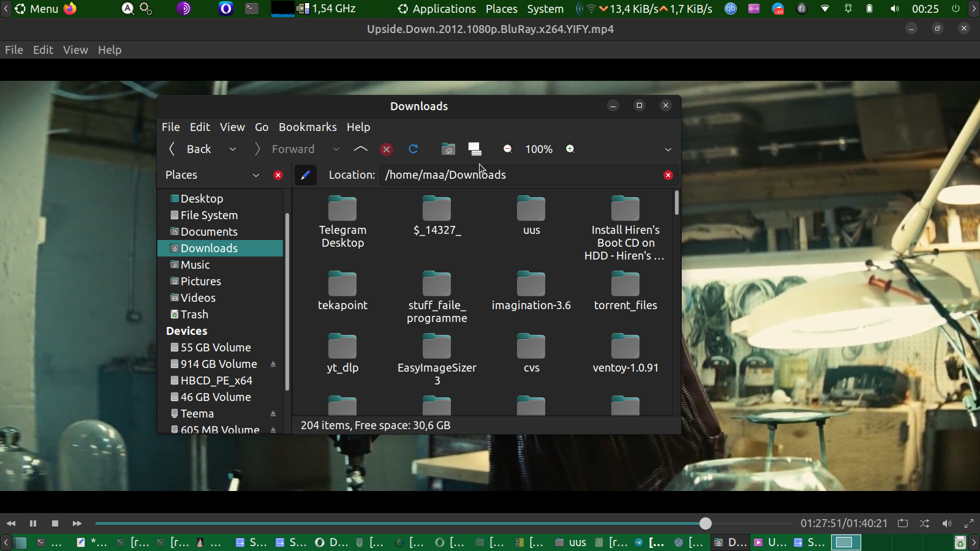Click the red Stop loading icon

coord(386,149)
